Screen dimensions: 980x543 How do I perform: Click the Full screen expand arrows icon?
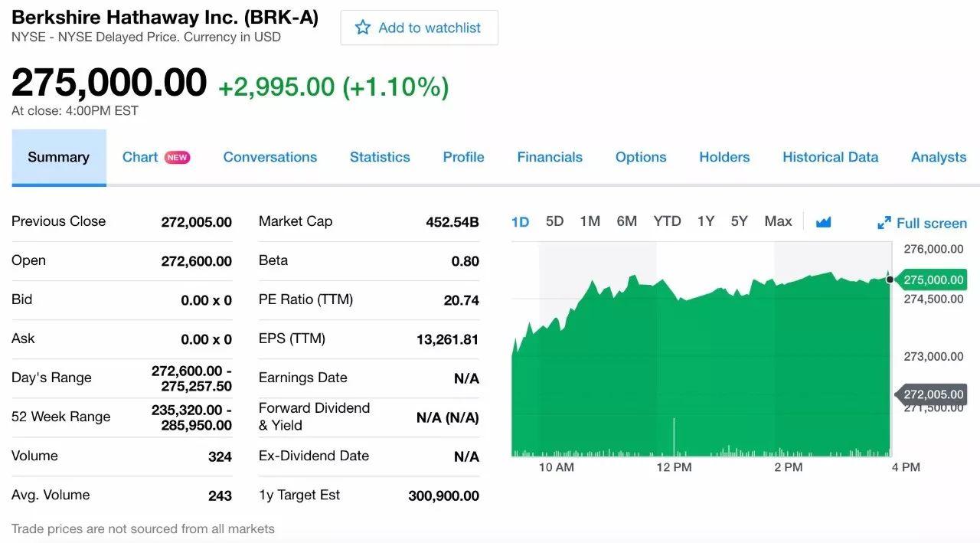(x=884, y=223)
